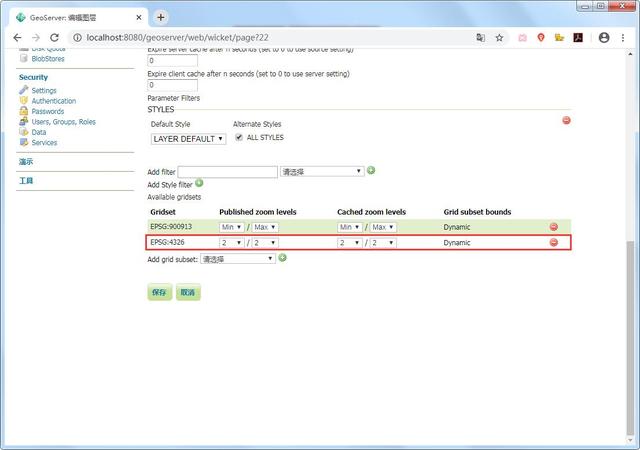Image resolution: width=640 pixels, height=450 pixels.
Task: Open the BlobStores link
Action: [48, 59]
